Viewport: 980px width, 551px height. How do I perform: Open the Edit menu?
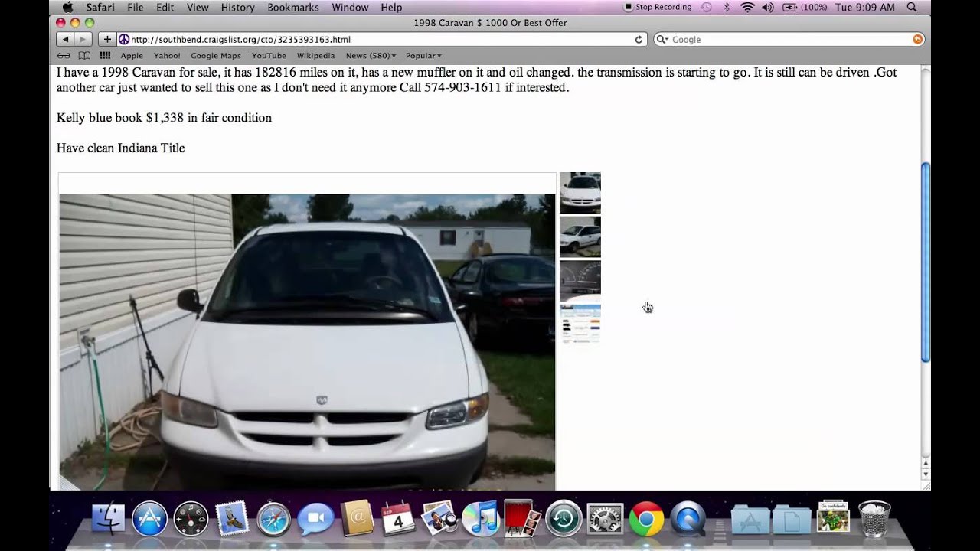pos(165,7)
